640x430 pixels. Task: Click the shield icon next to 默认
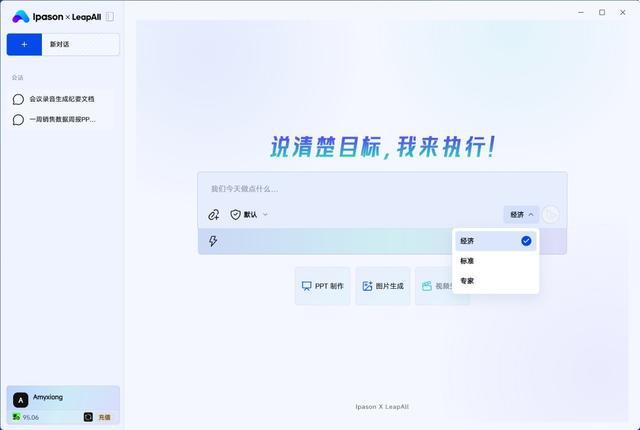point(235,215)
